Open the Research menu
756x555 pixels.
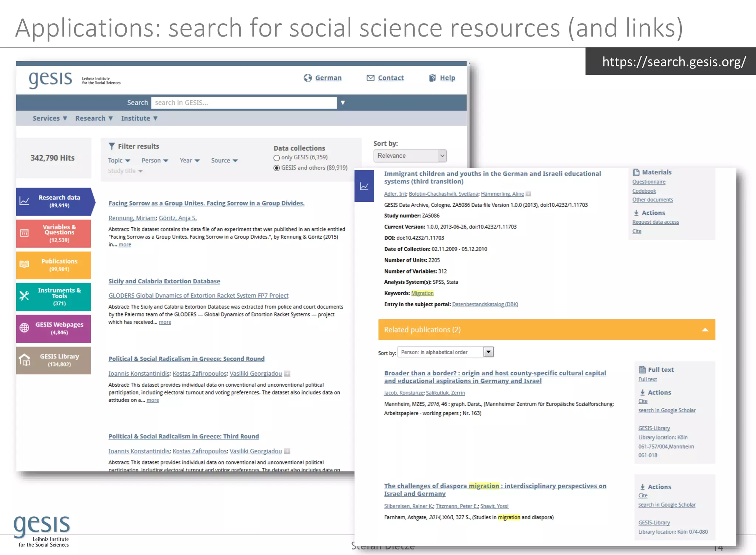tap(94, 118)
